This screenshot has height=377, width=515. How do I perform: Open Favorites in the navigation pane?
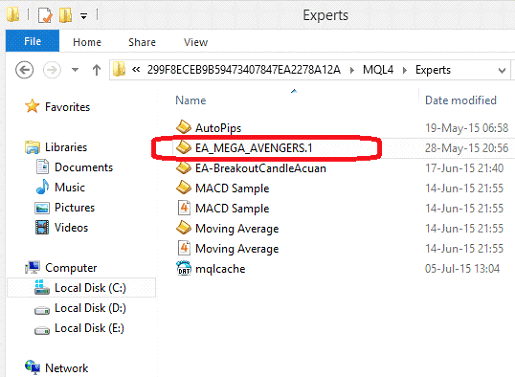click(67, 107)
